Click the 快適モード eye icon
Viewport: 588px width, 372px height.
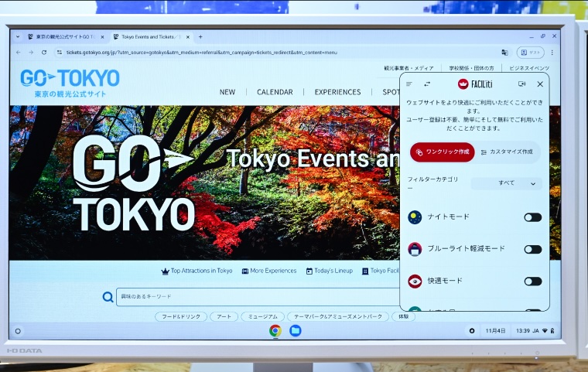click(415, 282)
